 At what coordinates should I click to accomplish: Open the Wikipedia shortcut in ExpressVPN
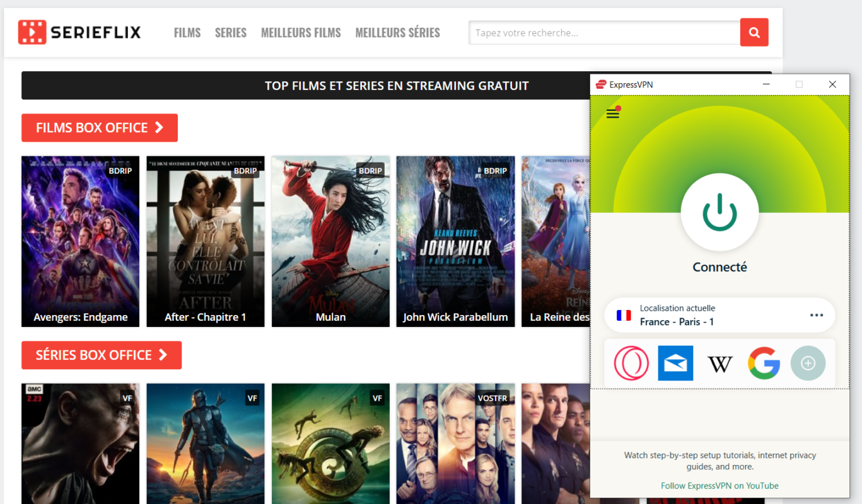point(720,364)
